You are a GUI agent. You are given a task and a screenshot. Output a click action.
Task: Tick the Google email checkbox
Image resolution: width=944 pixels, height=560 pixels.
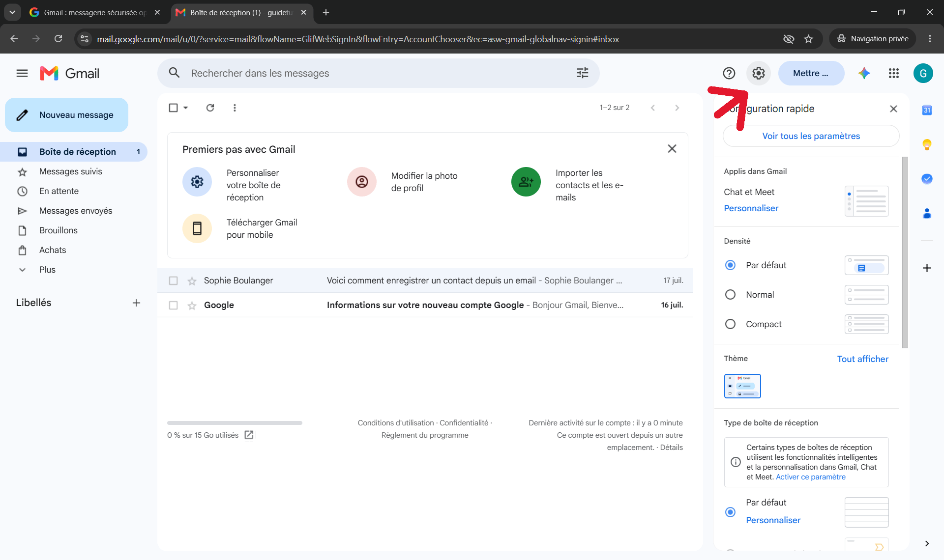click(173, 305)
